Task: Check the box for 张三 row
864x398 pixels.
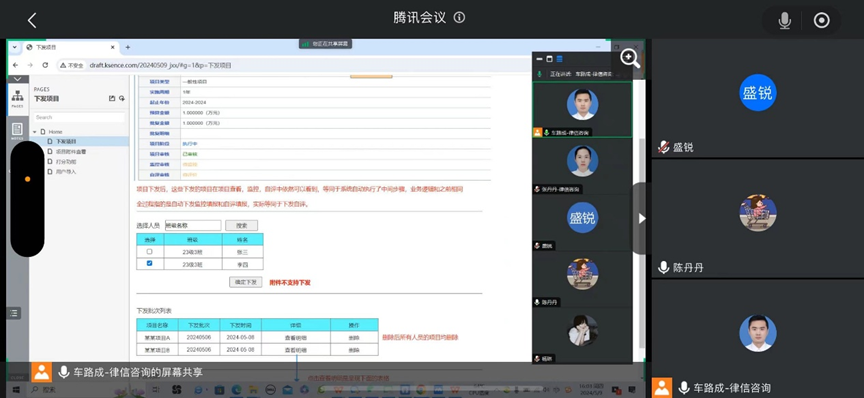Action: coord(149,251)
